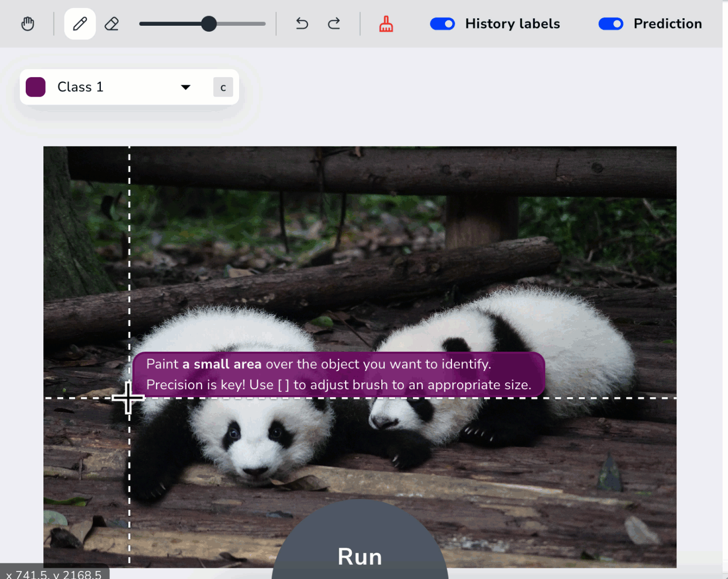
Task: Turn off the Prediction toggle
Action: [x=611, y=24]
